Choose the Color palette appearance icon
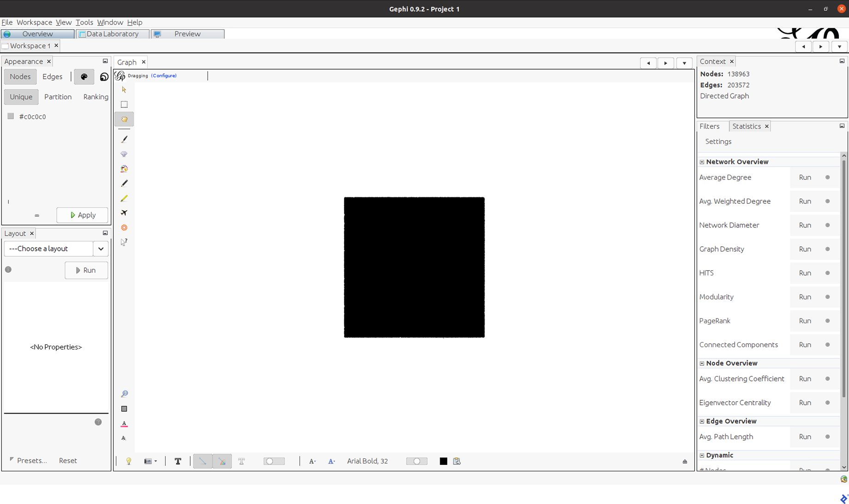Screen dimensions: 849x504 point(84,77)
